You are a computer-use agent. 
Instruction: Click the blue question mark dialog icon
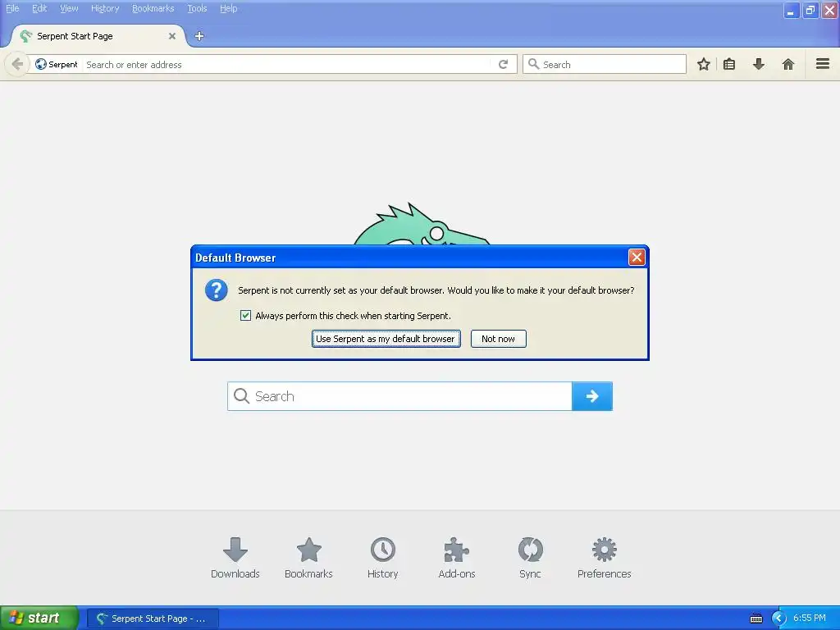tap(217, 290)
